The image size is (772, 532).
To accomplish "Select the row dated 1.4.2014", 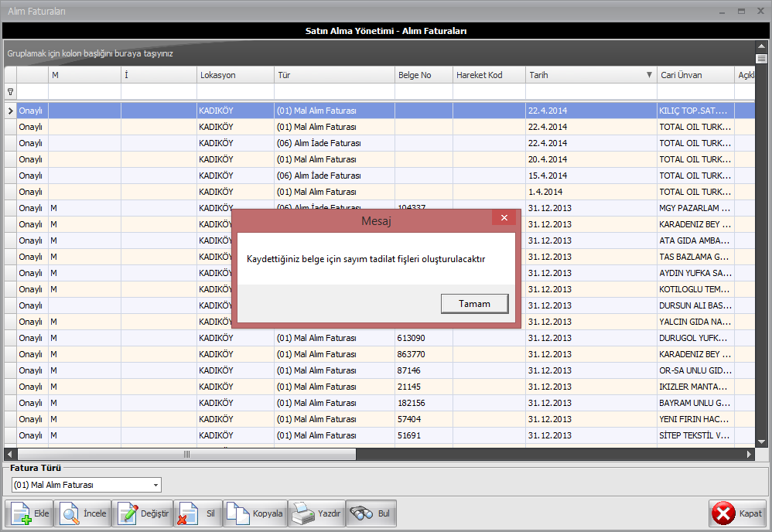I will (380, 192).
